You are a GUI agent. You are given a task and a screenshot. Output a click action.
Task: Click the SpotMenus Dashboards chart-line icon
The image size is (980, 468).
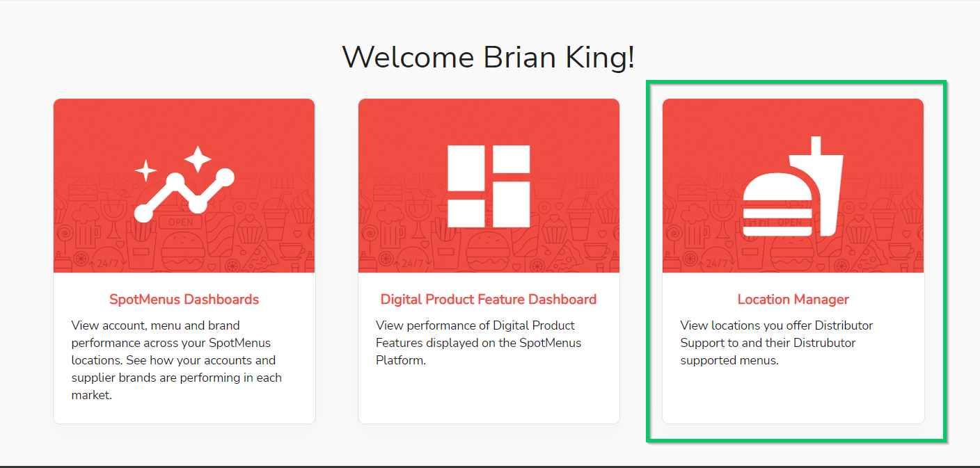pyautogui.click(x=184, y=184)
